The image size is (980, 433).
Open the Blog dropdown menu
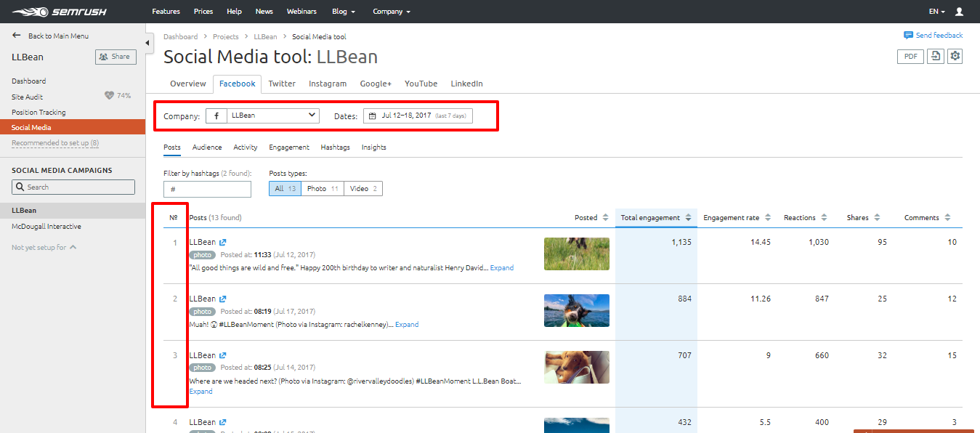tap(344, 12)
